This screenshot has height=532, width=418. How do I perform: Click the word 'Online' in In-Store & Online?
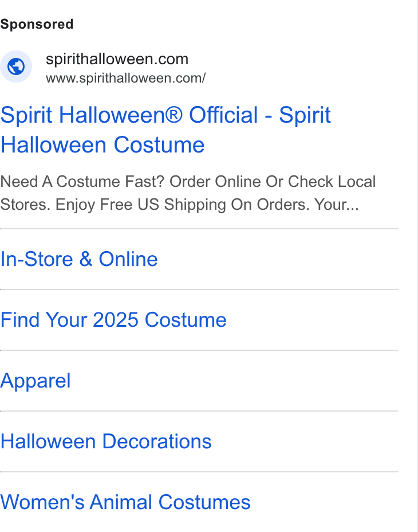coord(128,259)
